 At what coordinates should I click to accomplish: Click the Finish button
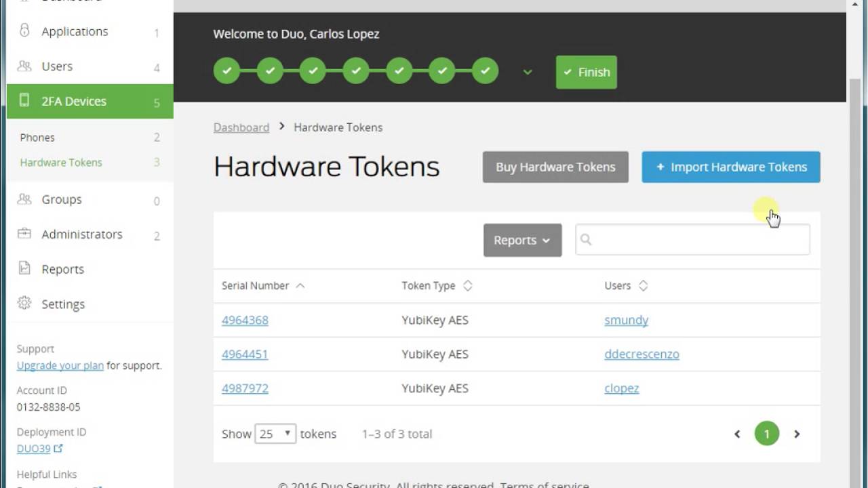click(x=587, y=72)
